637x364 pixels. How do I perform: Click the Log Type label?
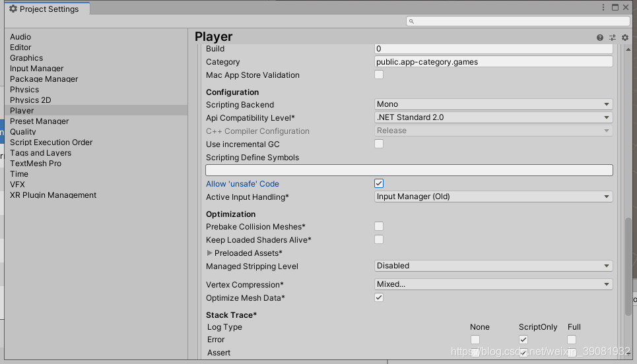224,327
